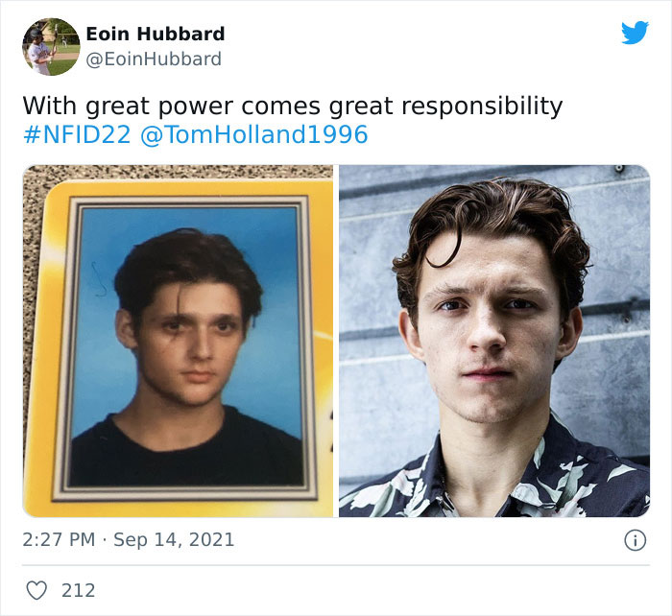
Task: Open the right photo with floral shirt
Action: 494,341
